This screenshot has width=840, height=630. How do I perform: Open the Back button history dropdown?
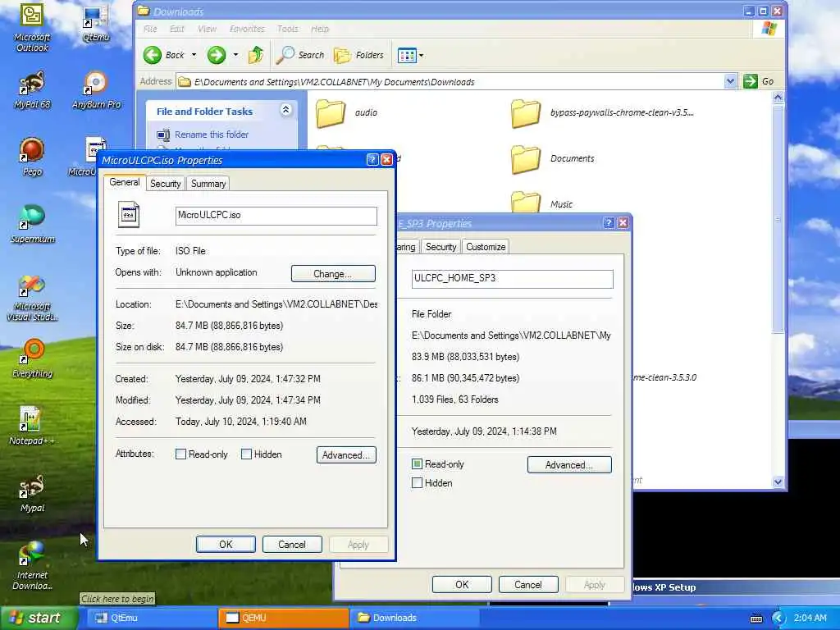[x=194, y=55]
